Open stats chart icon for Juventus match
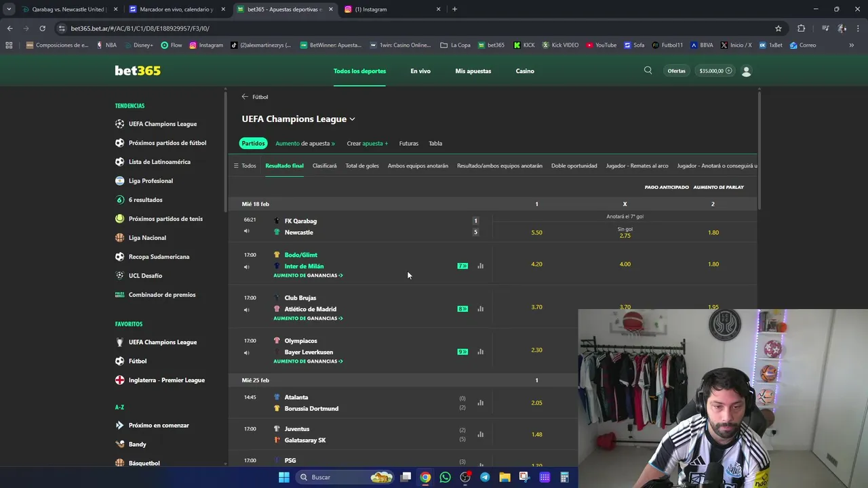Screen dimensions: 868x488 (480, 434)
